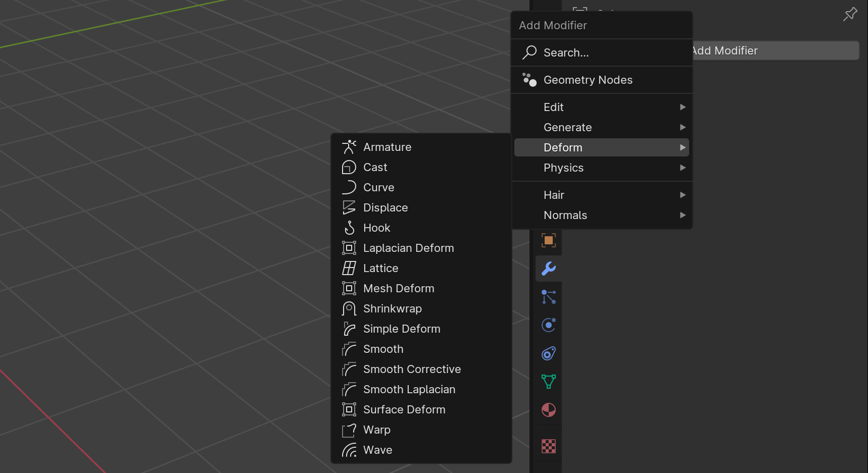Add a Shrinkwrap modifier
Image resolution: width=868 pixels, height=473 pixels.
click(x=421, y=308)
